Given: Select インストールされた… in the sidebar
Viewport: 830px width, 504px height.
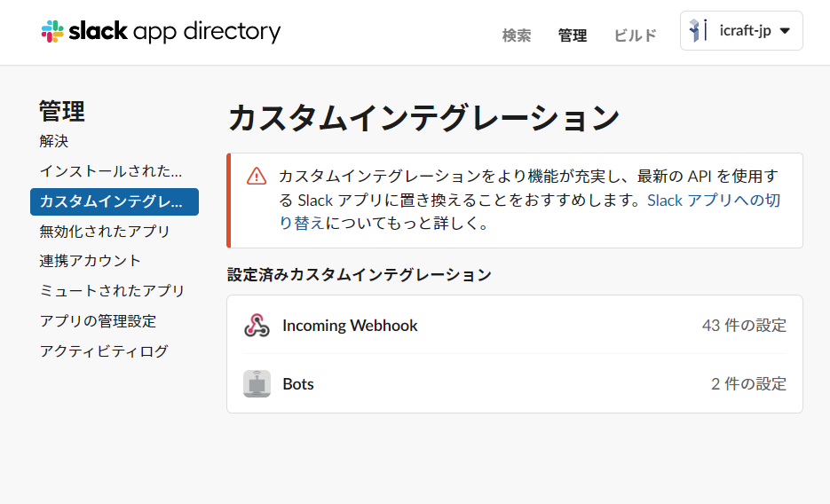Looking at the screenshot, I should [111, 171].
